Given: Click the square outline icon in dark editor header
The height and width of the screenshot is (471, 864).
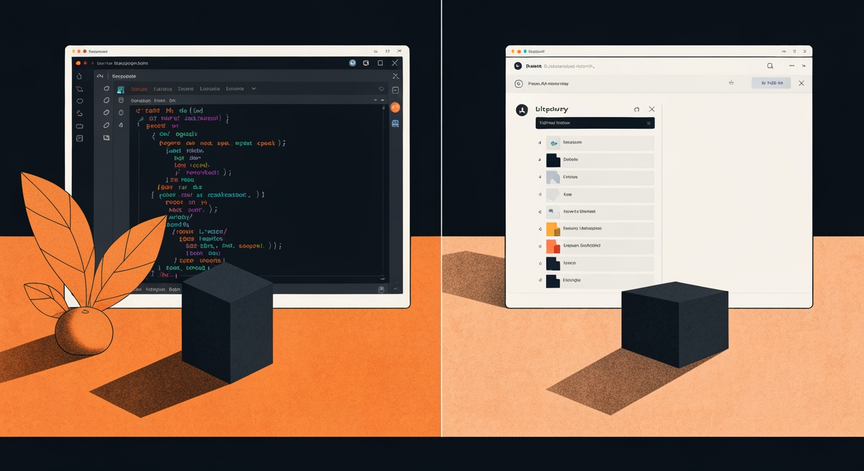Looking at the screenshot, I should [x=380, y=63].
